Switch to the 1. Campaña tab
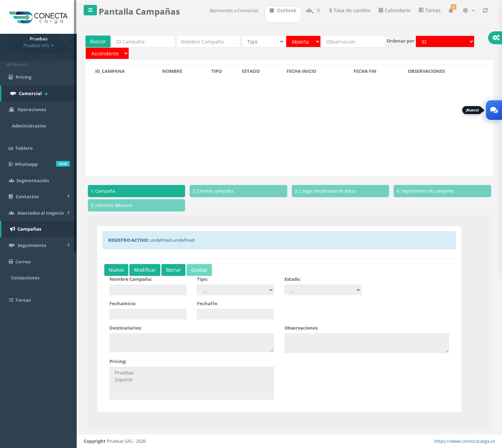Viewport: 502px width, 448px height. [136, 191]
